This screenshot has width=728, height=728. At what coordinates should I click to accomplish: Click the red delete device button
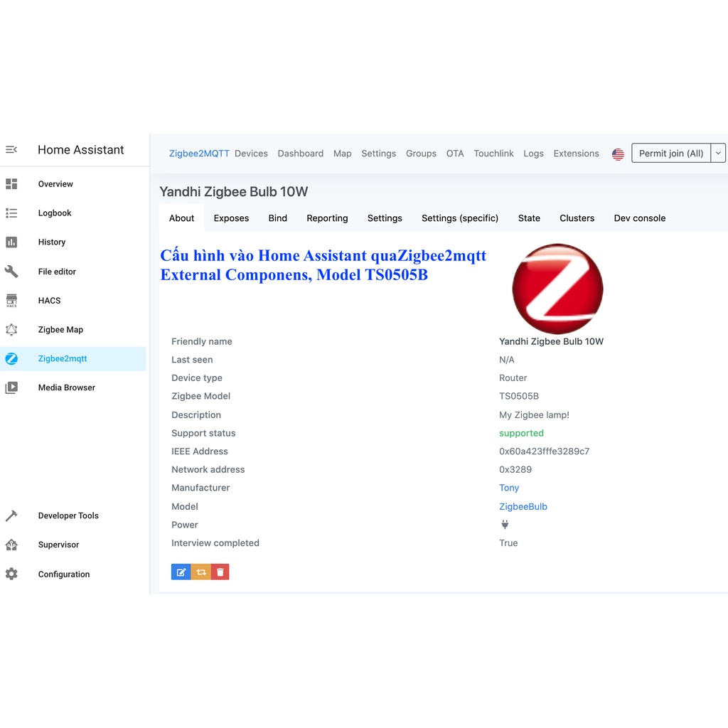pyautogui.click(x=220, y=572)
